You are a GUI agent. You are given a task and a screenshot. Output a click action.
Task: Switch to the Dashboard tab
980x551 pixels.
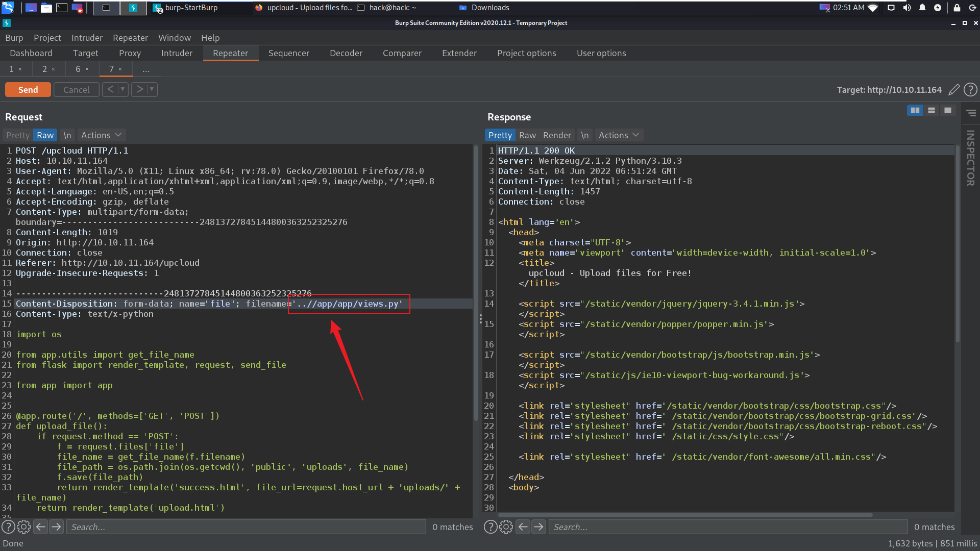31,53
